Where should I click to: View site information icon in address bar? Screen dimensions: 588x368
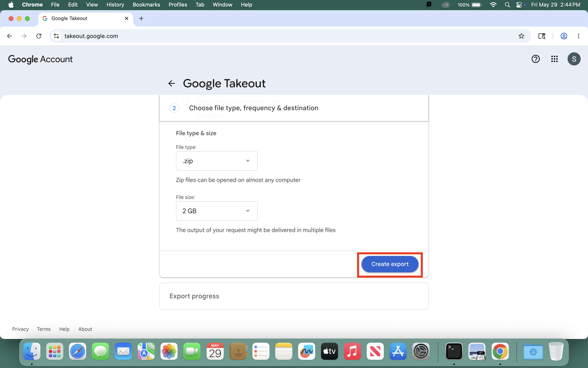(x=56, y=36)
